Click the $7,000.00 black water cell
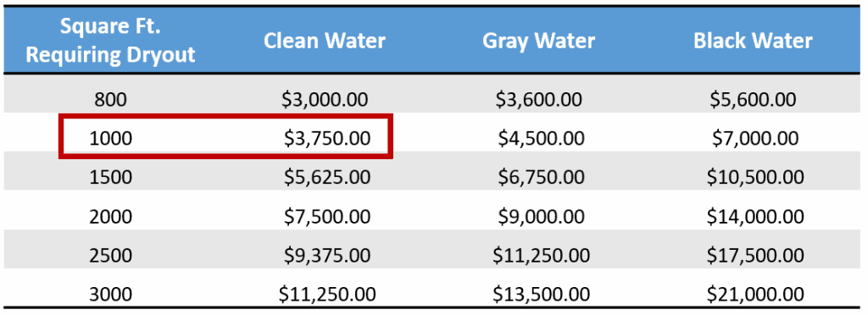868x315 pixels. point(755,138)
